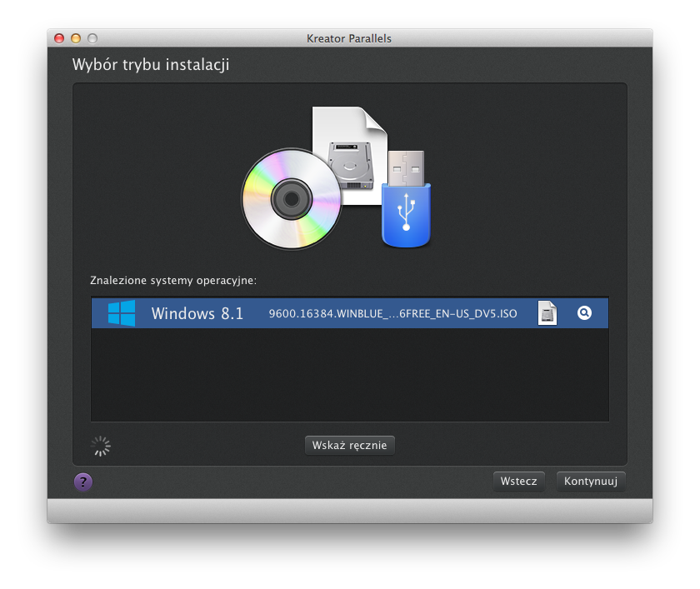700x589 pixels.
Task: Zoom the window with the green button
Action: click(92, 38)
